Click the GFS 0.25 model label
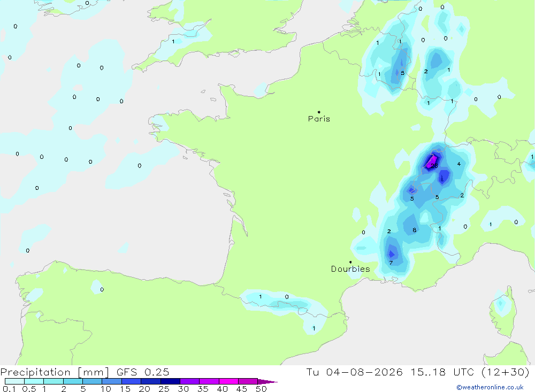This screenshot has width=535, height=392. [x=143, y=372]
